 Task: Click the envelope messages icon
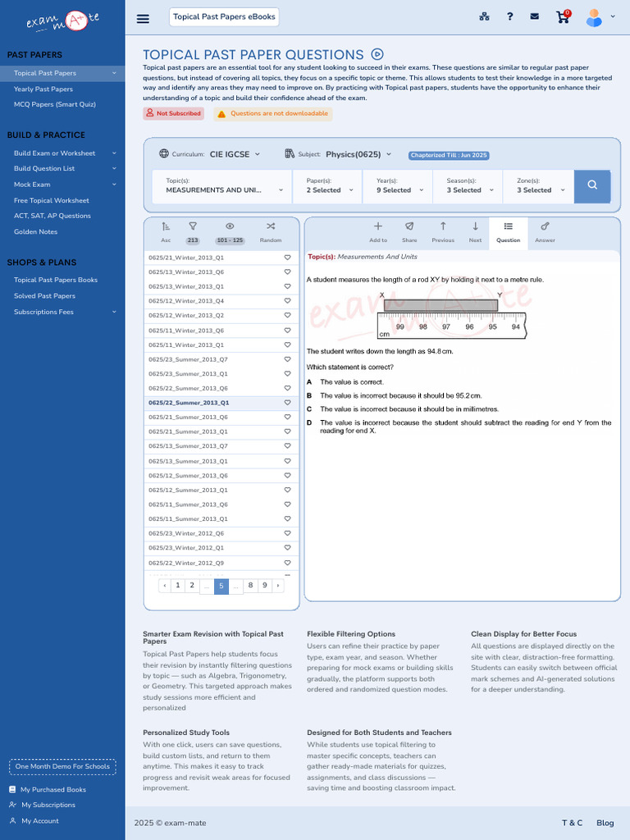point(534,16)
